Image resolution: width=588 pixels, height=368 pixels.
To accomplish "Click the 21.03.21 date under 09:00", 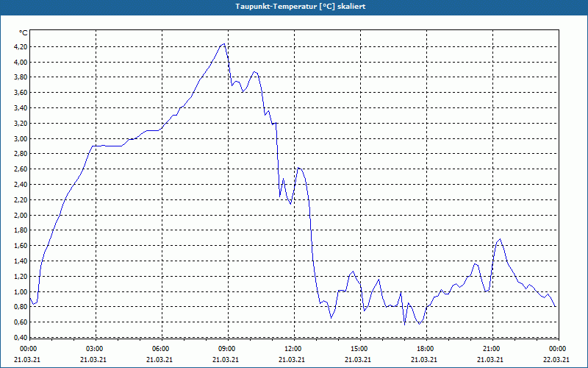I will tap(226, 360).
